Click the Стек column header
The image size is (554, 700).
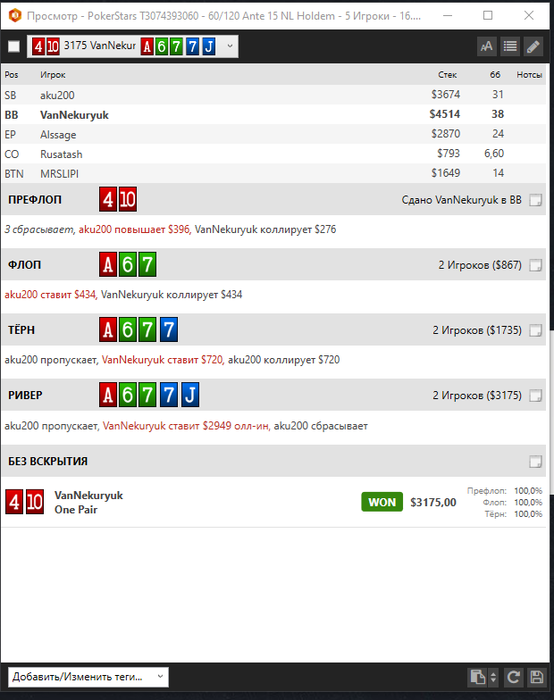(x=447, y=75)
